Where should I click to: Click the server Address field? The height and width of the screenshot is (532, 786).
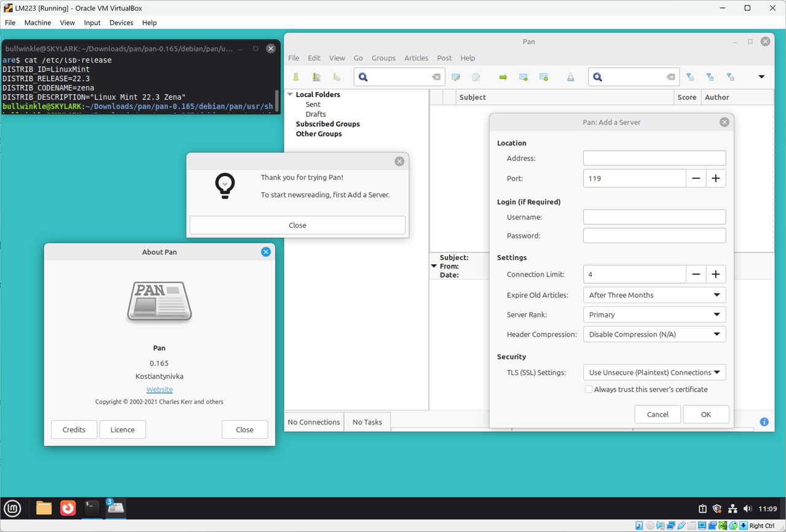coord(654,158)
